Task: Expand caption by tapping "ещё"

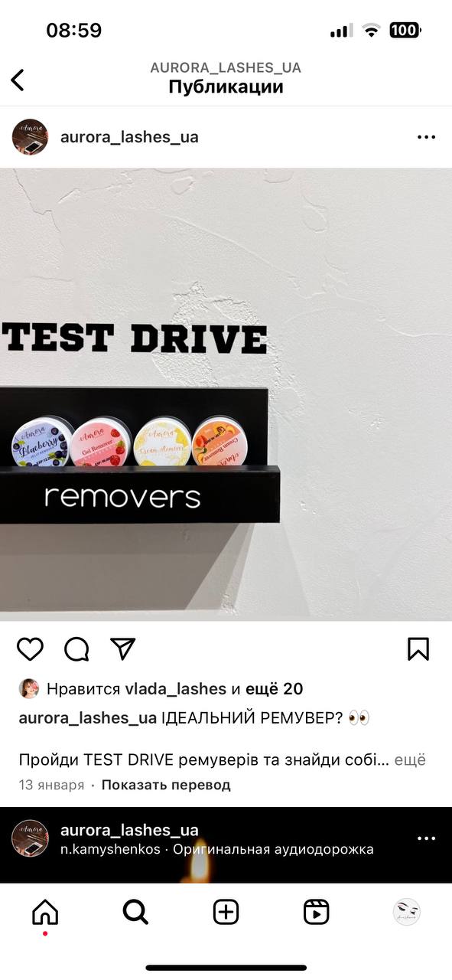Action: tap(410, 760)
